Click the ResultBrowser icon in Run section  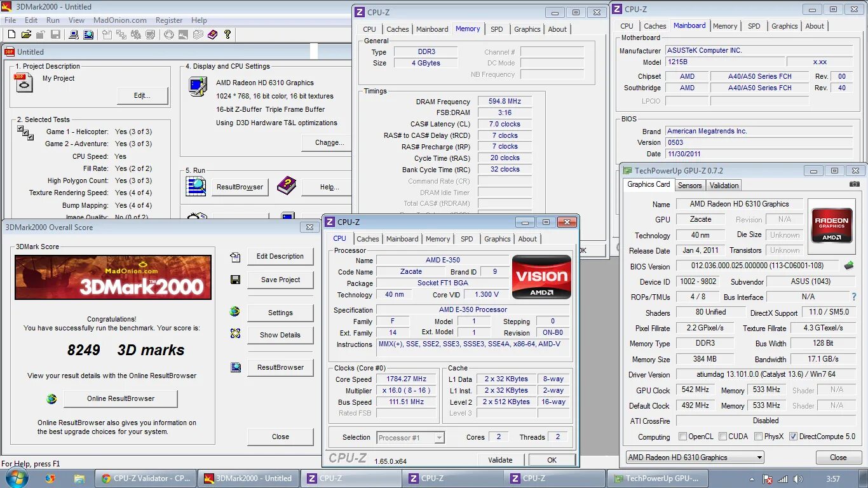click(196, 186)
